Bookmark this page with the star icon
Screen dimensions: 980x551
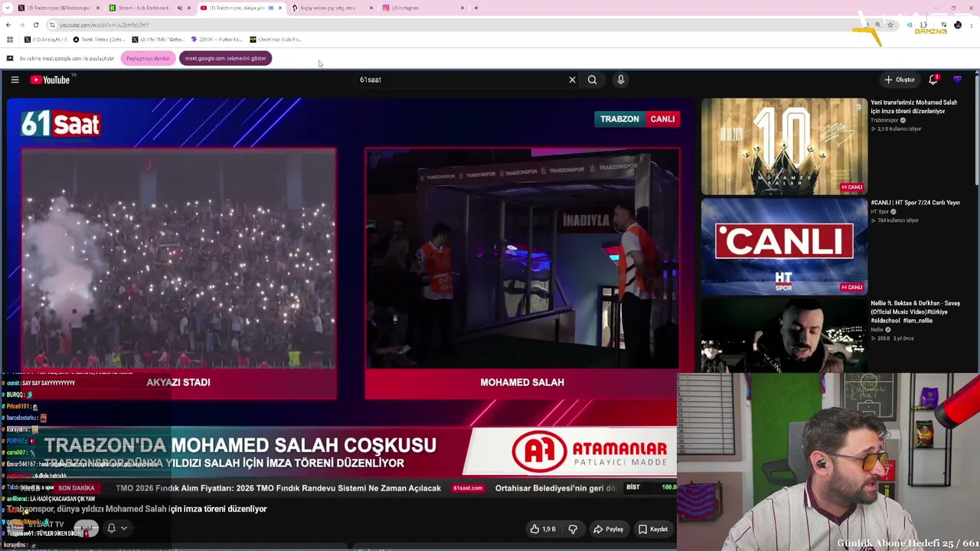coord(890,25)
